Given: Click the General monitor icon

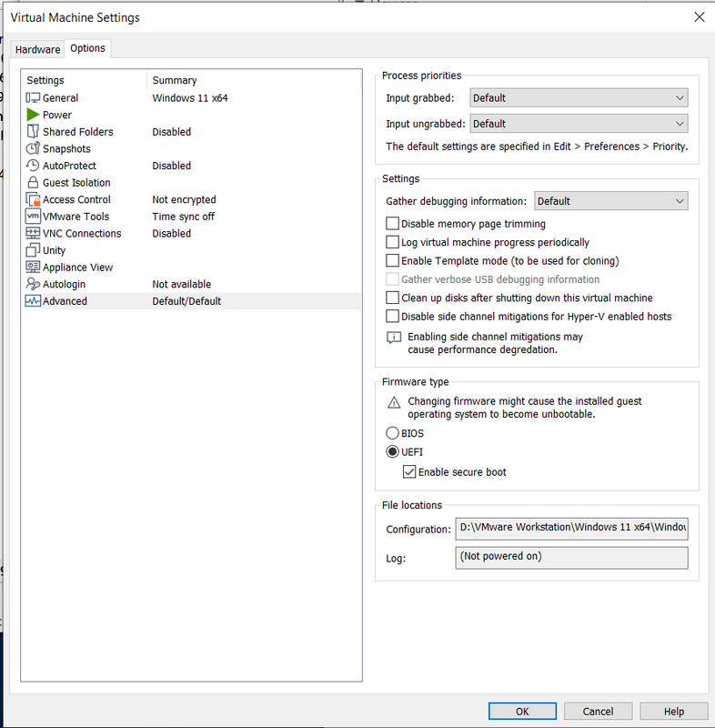Looking at the screenshot, I should pos(33,98).
